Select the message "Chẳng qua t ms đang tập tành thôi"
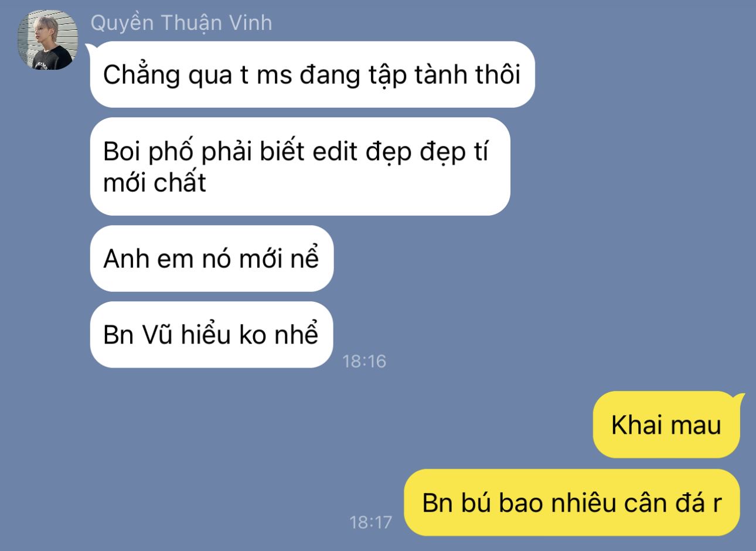The height and width of the screenshot is (551, 756). pyautogui.click(x=312, y=74)
